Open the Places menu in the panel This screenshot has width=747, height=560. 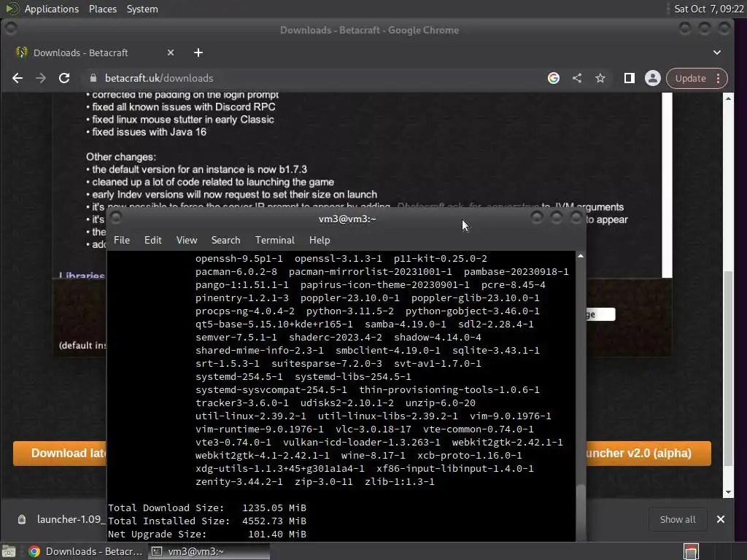pos(103,9)
